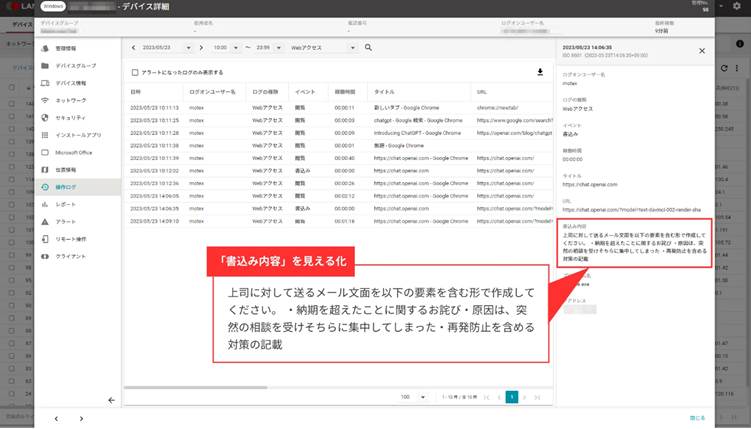The height and width of the screenshot is (429, 751).
Task: Sort by the 日時 column header
Action: click(136, 91)
